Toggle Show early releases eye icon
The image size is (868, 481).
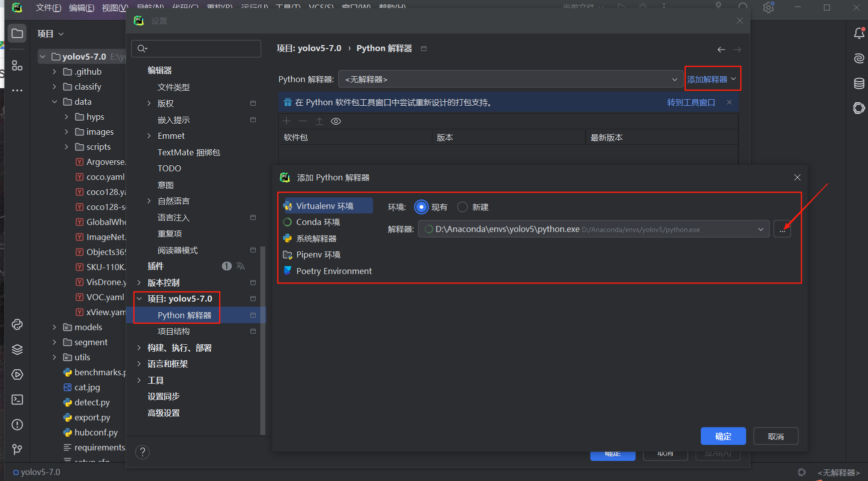(x=336, y=121)
